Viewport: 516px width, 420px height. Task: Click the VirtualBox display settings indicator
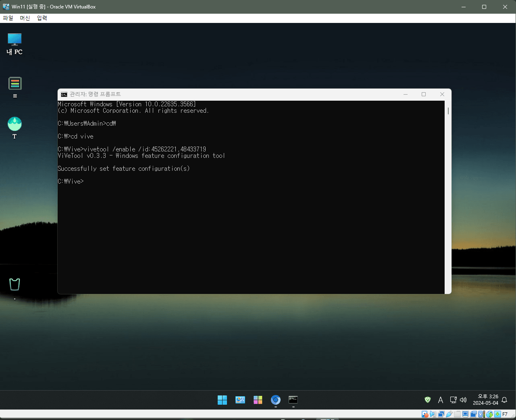465,414
